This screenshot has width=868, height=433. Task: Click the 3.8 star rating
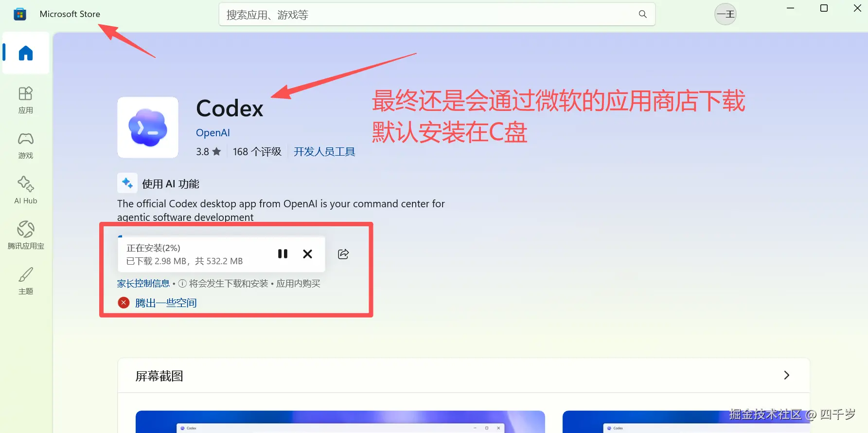click(x=209, y=152)
